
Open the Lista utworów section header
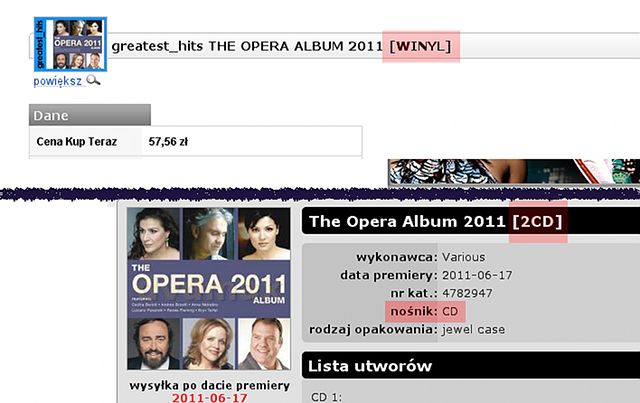tap(471, 365)
